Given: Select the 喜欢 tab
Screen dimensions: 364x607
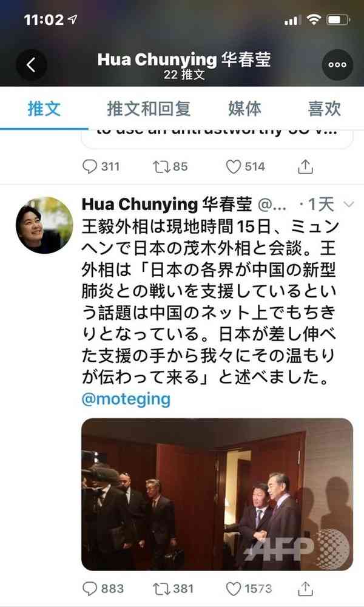Looking at the screenshot, I should 325,109.
